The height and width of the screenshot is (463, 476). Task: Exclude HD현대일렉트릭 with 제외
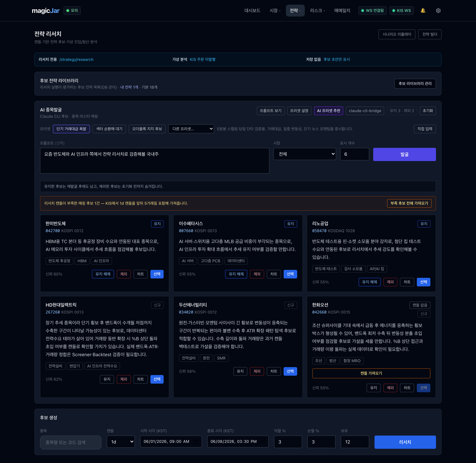(x=124, y=379)
